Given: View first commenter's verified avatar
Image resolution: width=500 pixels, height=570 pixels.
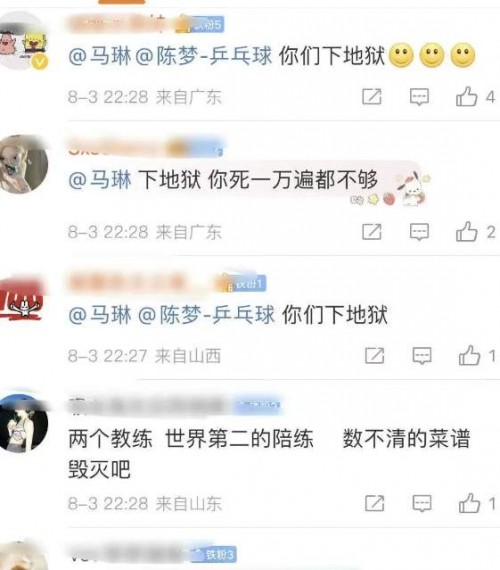Looking at the screenshot, I should click(24, 40).
